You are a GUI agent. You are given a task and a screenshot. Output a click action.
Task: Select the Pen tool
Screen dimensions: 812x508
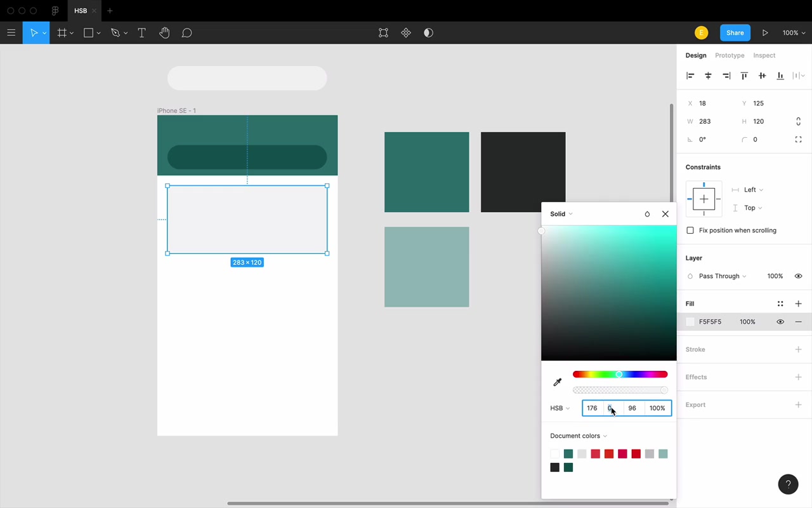(115, 33)
